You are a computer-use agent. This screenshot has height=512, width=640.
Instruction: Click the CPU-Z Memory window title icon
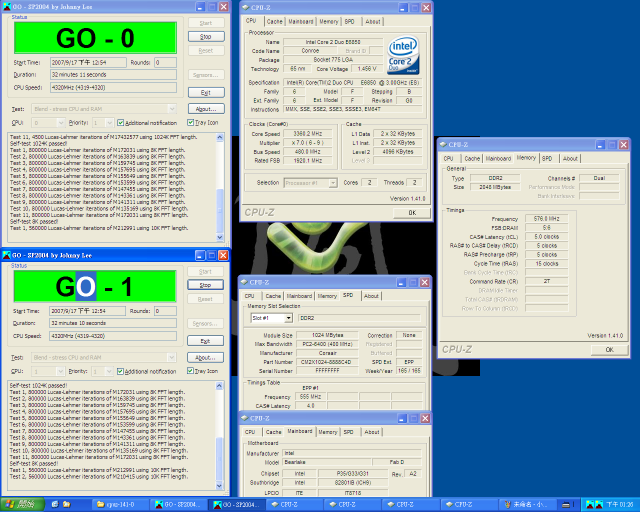pos(443,145)
